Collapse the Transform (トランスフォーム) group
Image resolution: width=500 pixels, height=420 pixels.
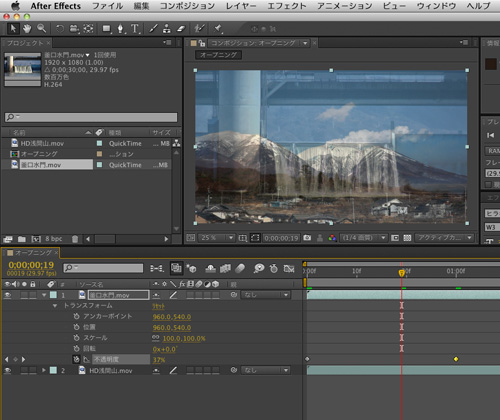[55, 306]
